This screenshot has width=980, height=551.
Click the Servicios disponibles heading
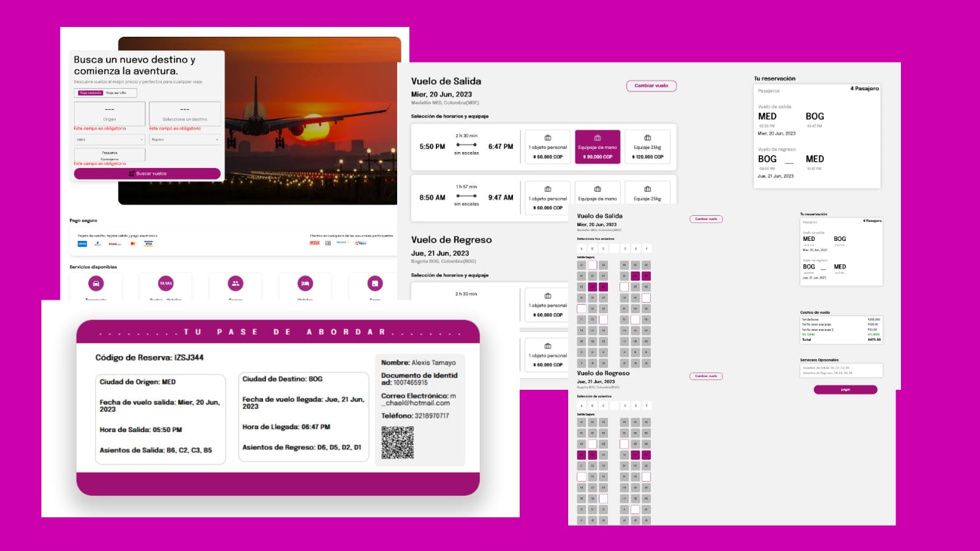(93, 267)
